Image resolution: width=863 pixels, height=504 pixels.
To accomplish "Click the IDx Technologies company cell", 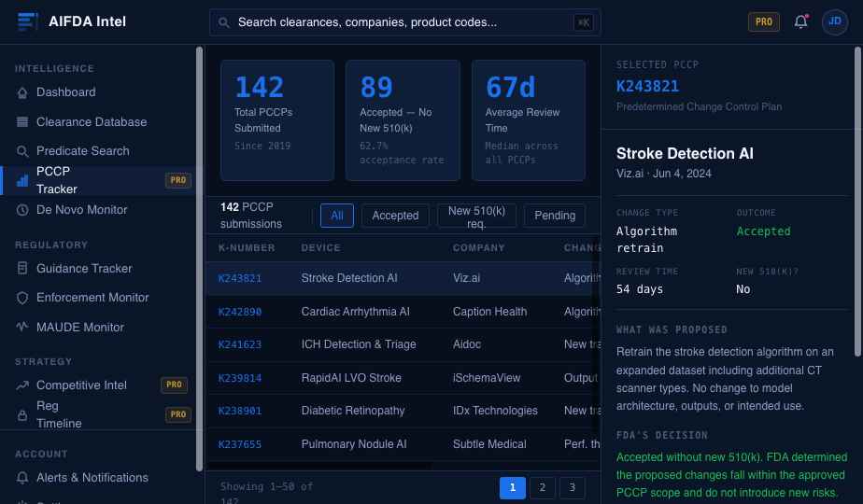I will [x=495, y=411].
